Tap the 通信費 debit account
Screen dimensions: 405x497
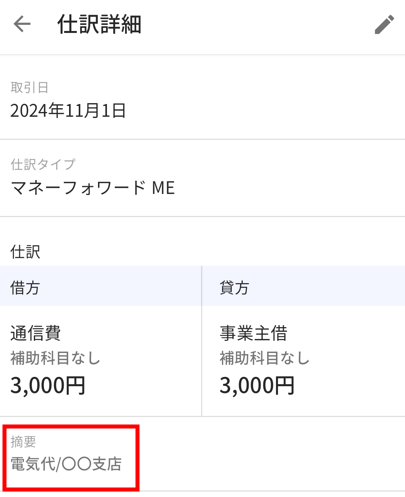tap(35, 333)
